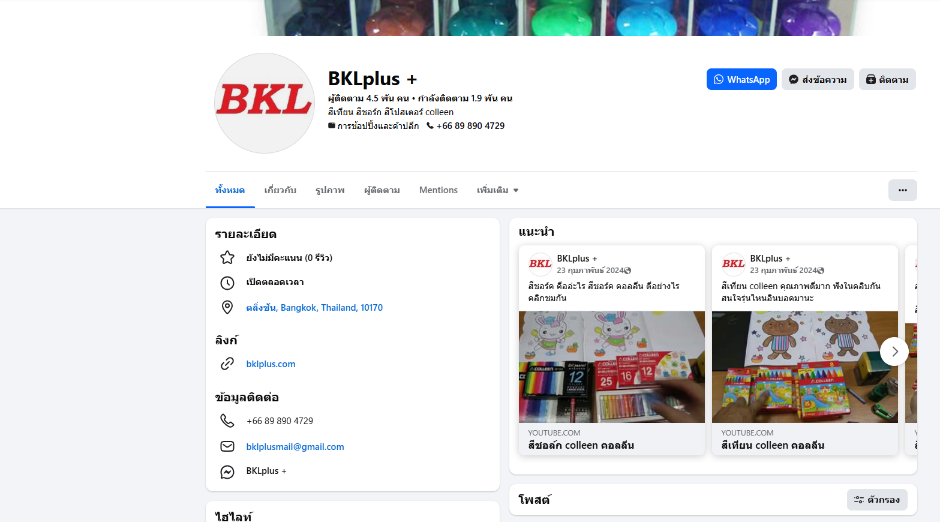Open the bear coloring video thumbnail
The image size is (940, 522).
coord(805,367)
